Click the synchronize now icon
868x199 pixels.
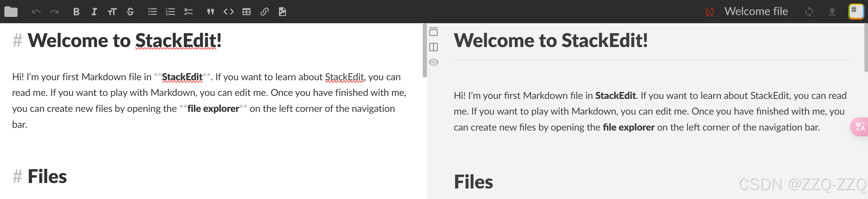click(x=809, y=12)
